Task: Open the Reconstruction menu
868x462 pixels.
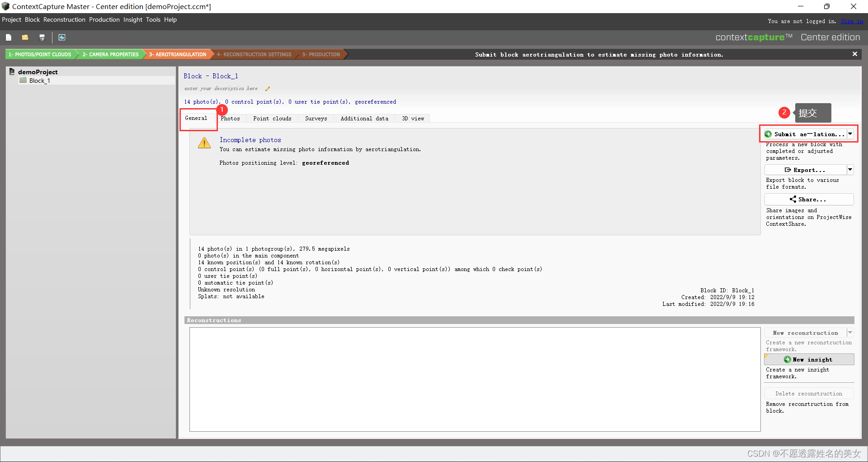Action: pos(64,19)
